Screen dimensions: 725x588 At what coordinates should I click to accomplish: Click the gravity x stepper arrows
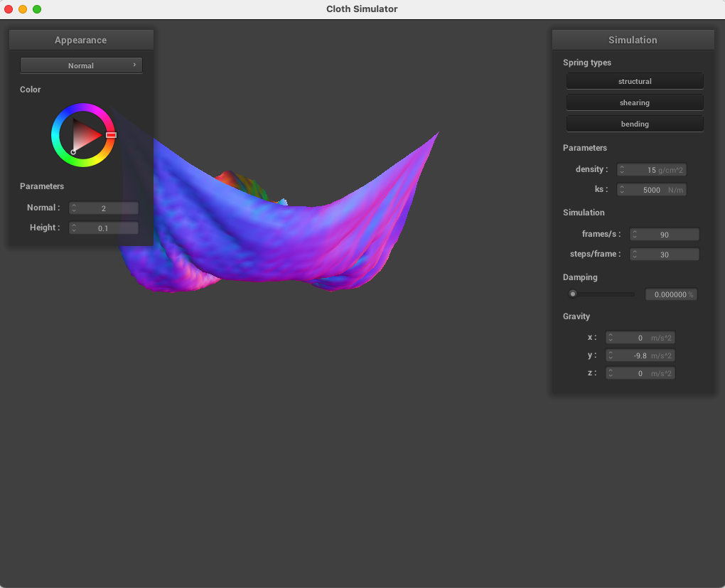(611, 338)
